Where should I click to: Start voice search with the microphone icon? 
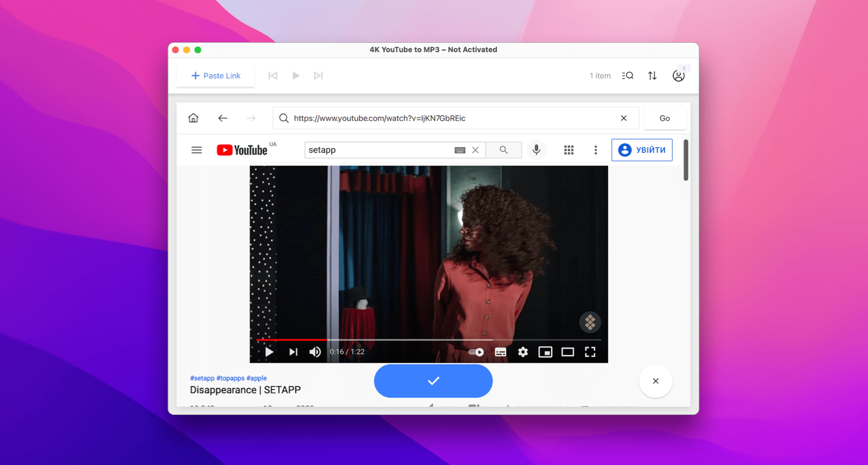point(536,150)
